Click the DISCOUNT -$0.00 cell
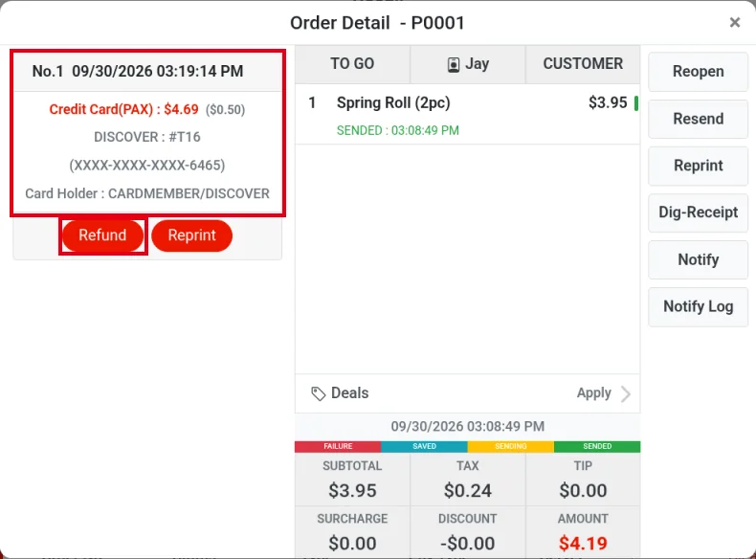Viewport: 756px width, 559px height. pos(468,532)
